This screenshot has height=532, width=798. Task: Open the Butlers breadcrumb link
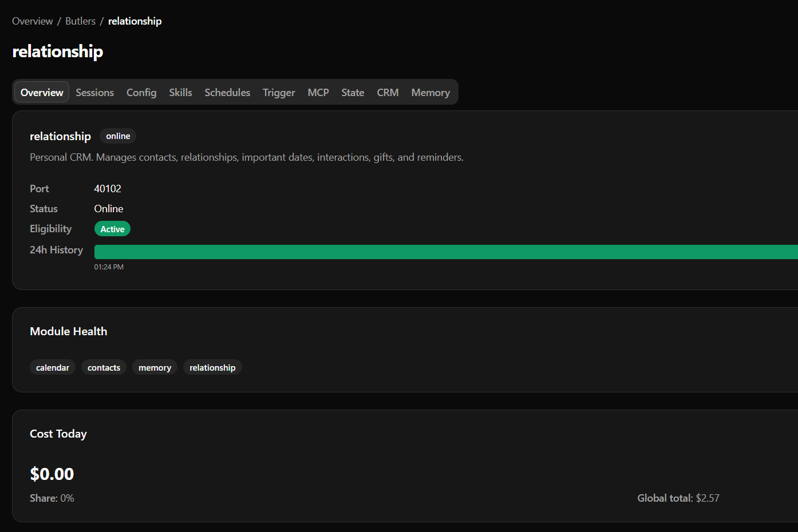[x=80, y=21]
